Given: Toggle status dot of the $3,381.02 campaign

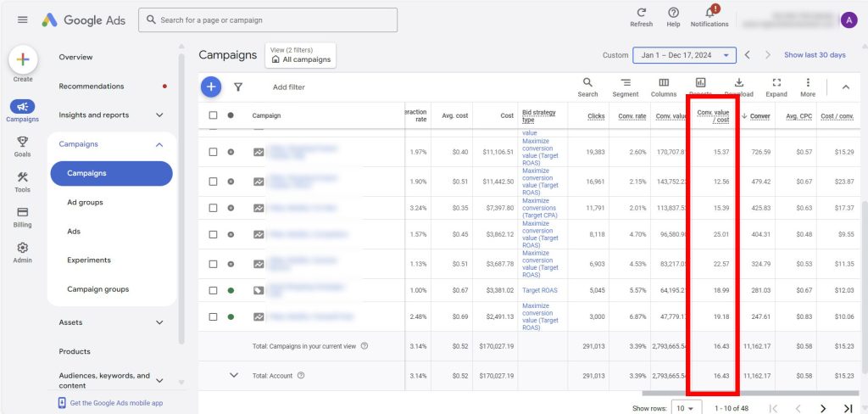Looking at the screenshot, I should 231,290.
